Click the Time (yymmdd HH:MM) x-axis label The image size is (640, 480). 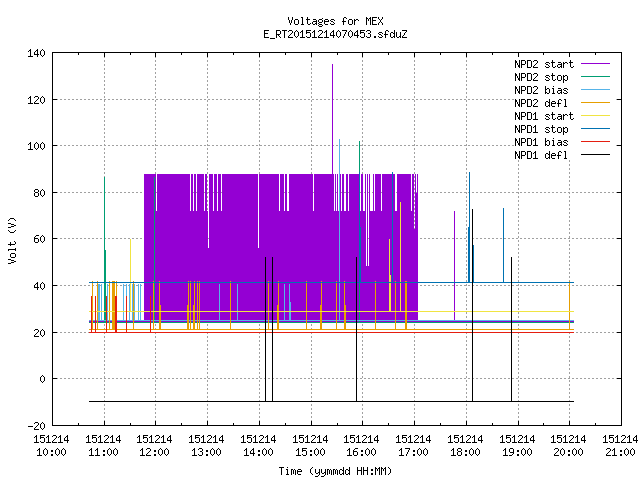click(335, 471)
